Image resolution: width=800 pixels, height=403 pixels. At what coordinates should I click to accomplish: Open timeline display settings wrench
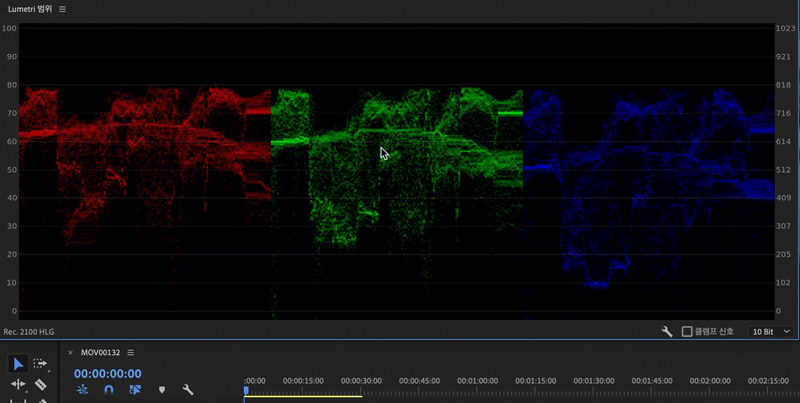click(187, 390)
